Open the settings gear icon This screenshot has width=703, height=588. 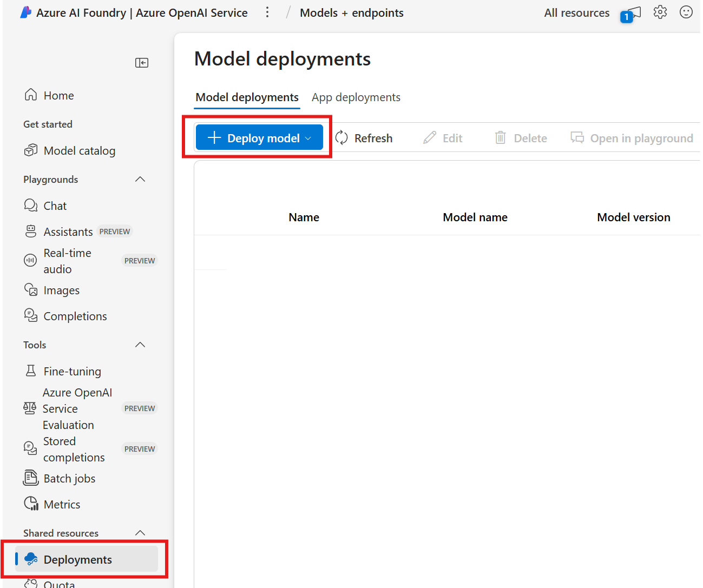pos(660,12)
